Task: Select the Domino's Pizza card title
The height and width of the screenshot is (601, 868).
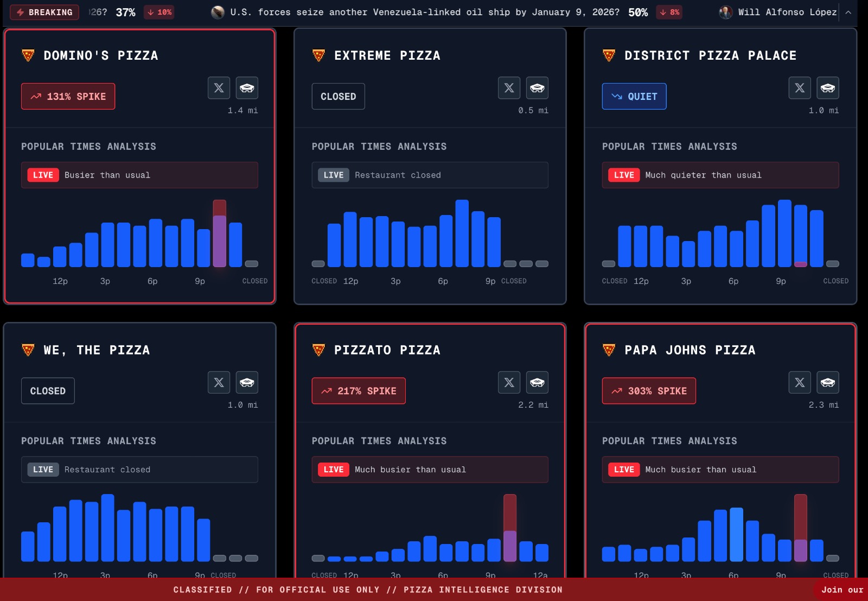Action: [x=101, y=55]
